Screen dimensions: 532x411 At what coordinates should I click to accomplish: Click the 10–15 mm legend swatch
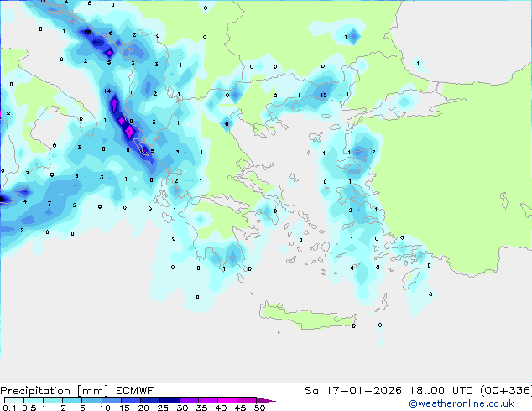[112, 400]
